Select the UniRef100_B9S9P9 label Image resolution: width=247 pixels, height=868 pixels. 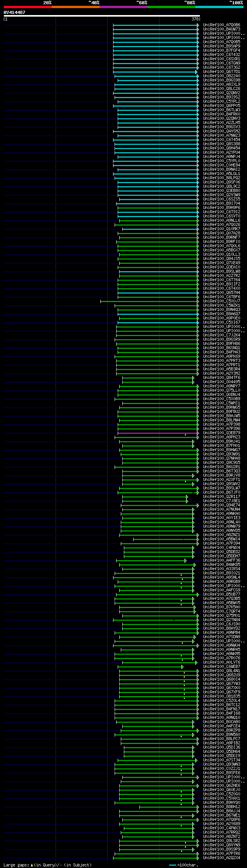(222, 849)
